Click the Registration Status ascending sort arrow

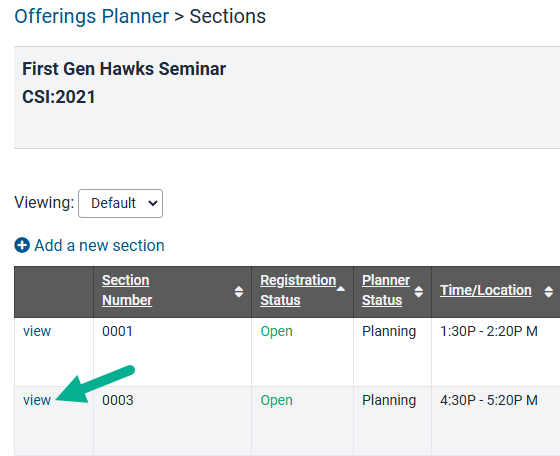pos(341,289)
